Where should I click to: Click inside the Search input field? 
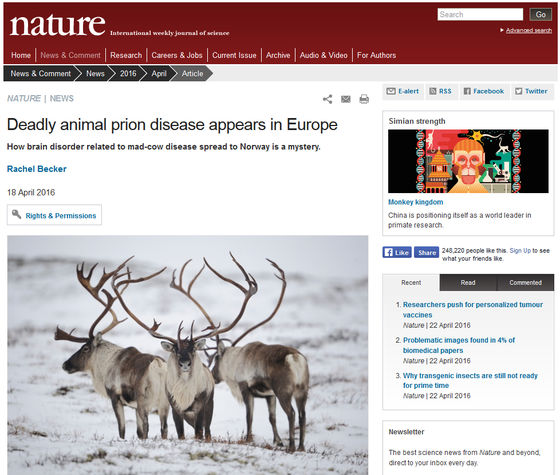click(x=480, y=14)
